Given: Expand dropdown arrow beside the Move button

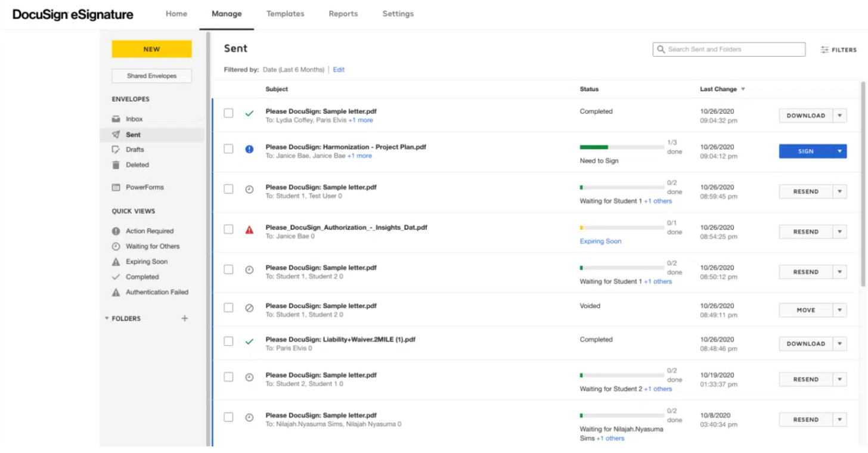Looking at the screenshot, I should pyautogui.click(x=839, y=310).
